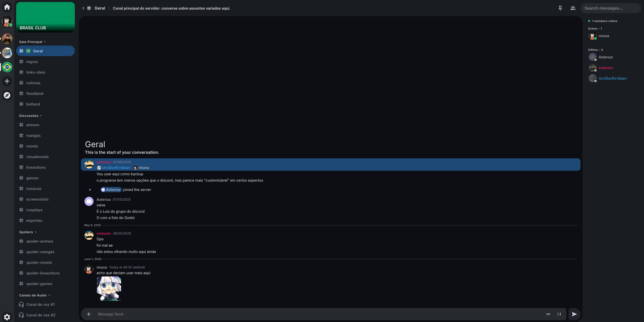
Task: Open links-úteis channel
Action: (46, 72)
